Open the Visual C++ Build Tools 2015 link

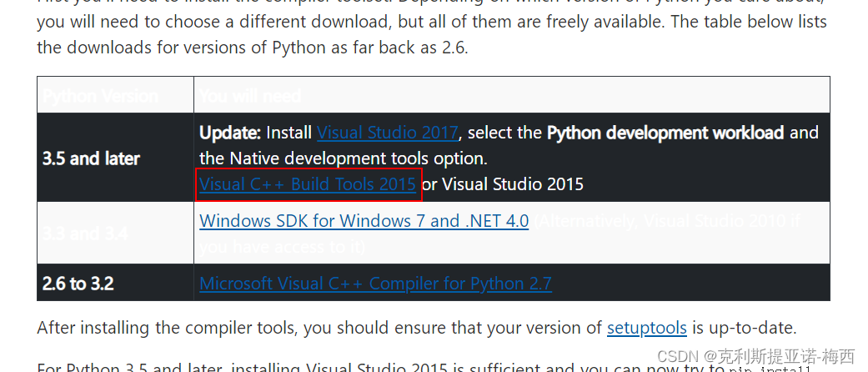[308, 183]
